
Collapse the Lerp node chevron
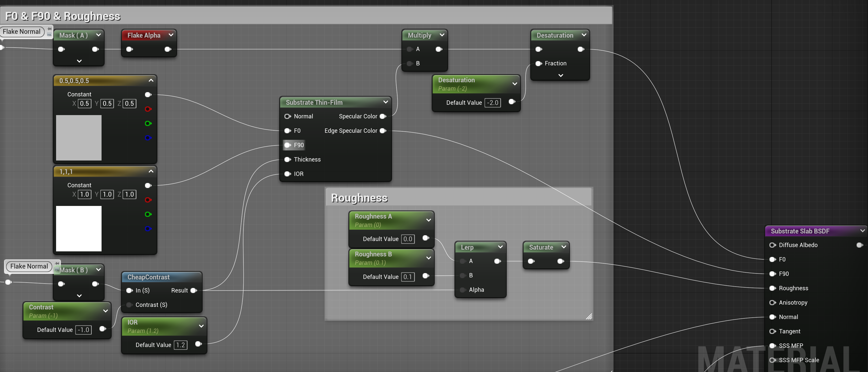(500, 247)
